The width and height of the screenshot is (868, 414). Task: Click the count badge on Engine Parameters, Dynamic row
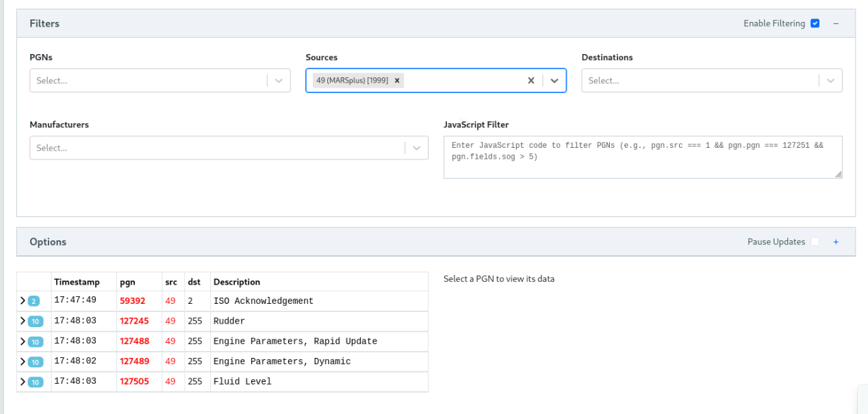36,362
